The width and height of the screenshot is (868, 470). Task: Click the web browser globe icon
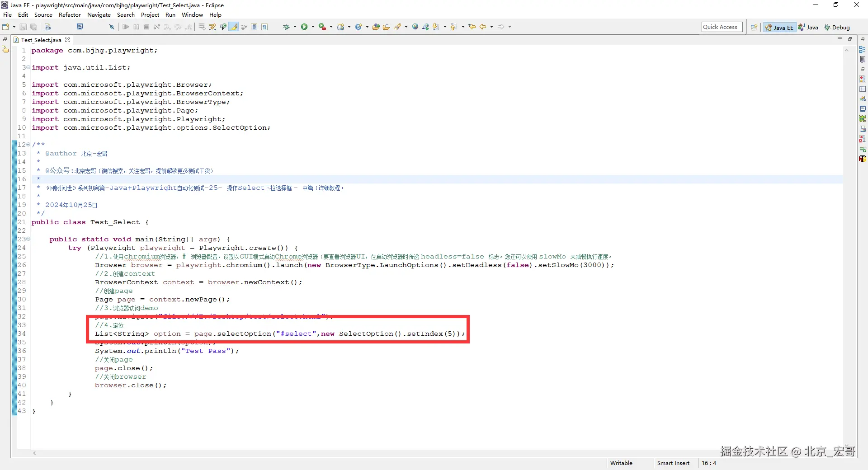point(415,27)
